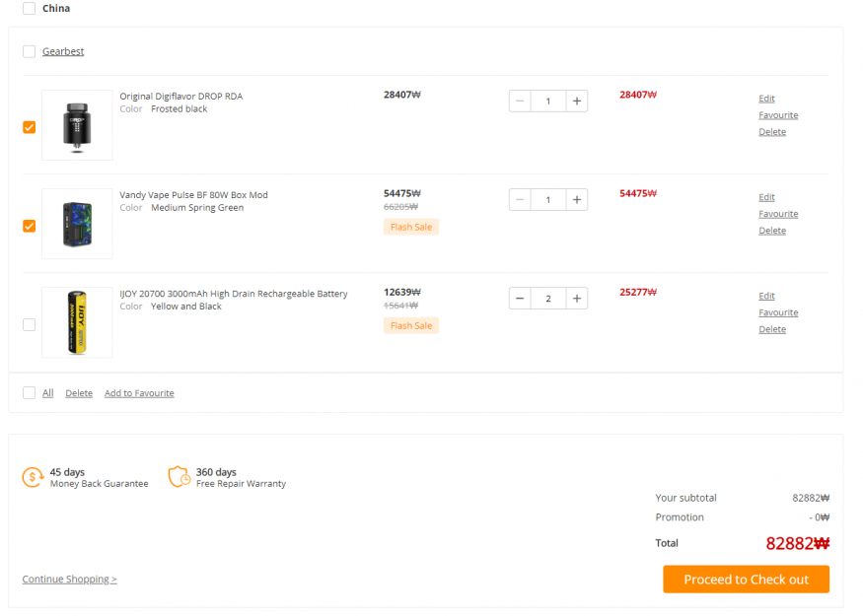Tick the Gearbest store checkbox

(x=30, y=51)
